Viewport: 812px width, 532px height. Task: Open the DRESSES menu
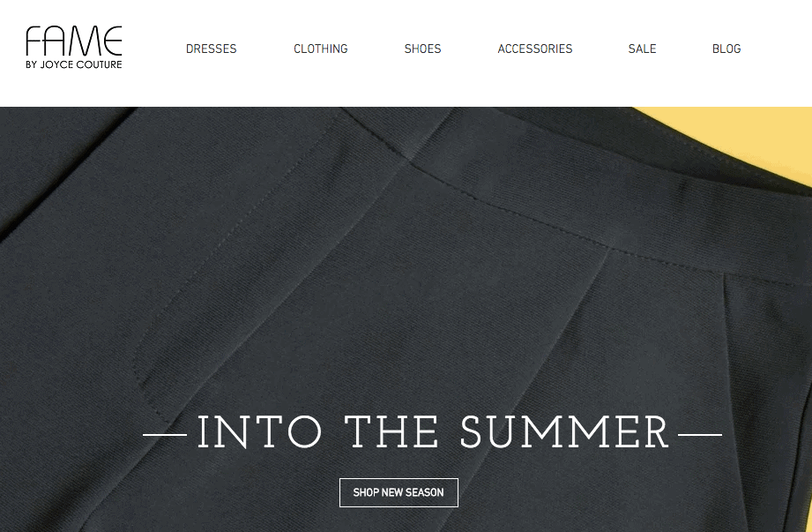pyautogui.click(x=212, y=49)
